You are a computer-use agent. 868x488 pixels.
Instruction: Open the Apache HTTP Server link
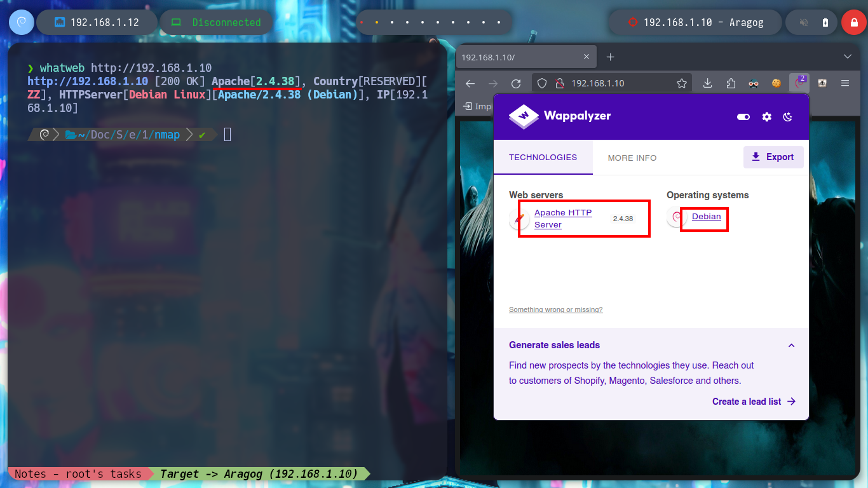563,219
